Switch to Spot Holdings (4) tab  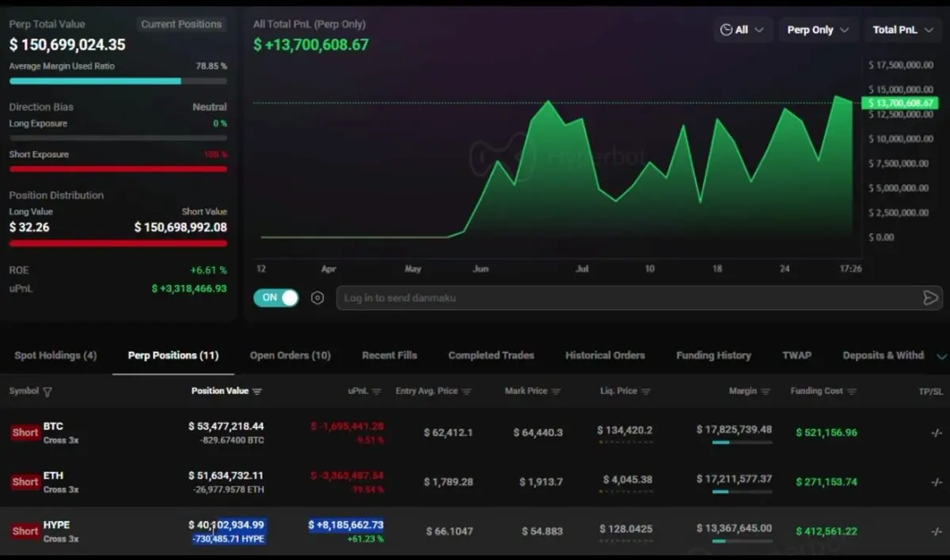coord(55,355)
